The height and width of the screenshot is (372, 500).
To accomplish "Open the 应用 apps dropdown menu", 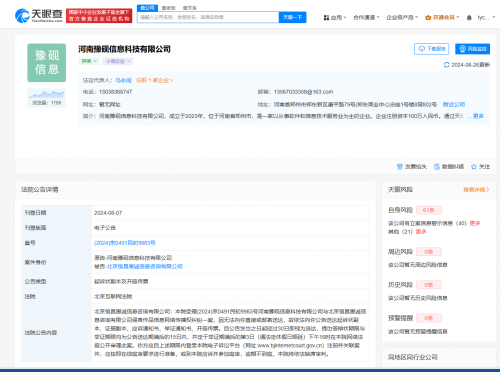I will pyautogui.click(x=335, y=17).
